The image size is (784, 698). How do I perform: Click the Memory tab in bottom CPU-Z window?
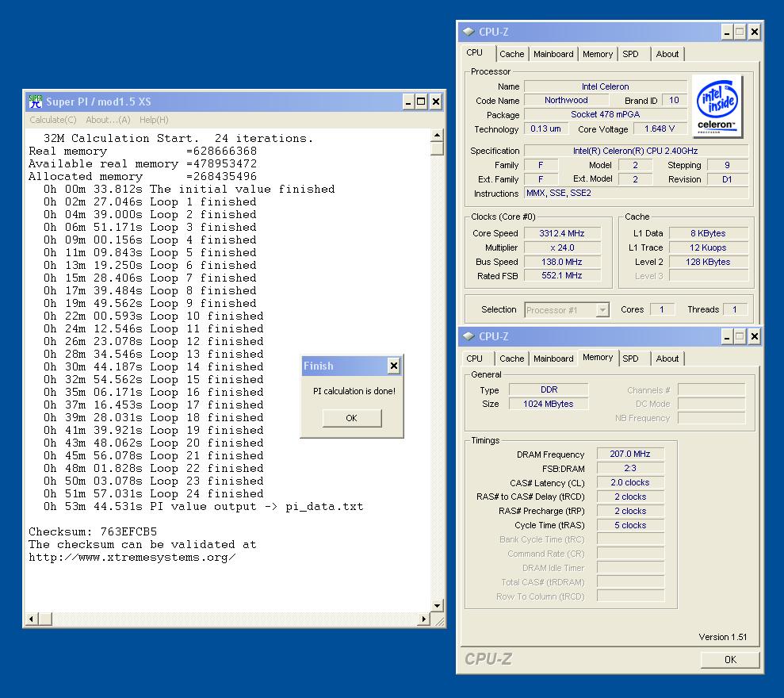pyautogui.click(x=598, y=357)
